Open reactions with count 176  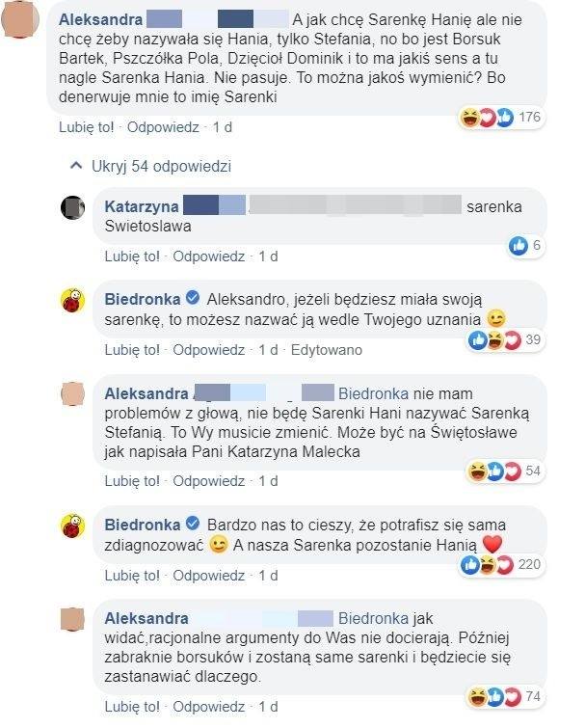[499, 119]
